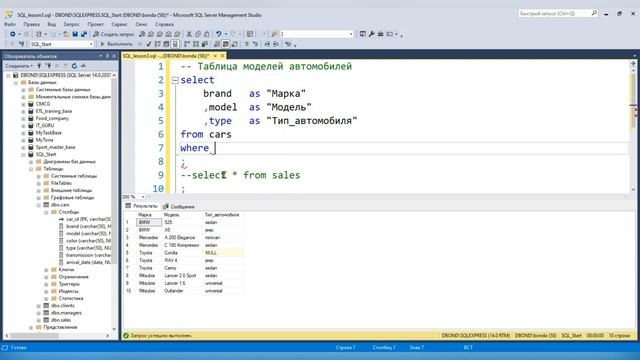The height and width of the screenshot is (360, 640).
Task: Open the Вид menu
Action: [x=51, y=24]
